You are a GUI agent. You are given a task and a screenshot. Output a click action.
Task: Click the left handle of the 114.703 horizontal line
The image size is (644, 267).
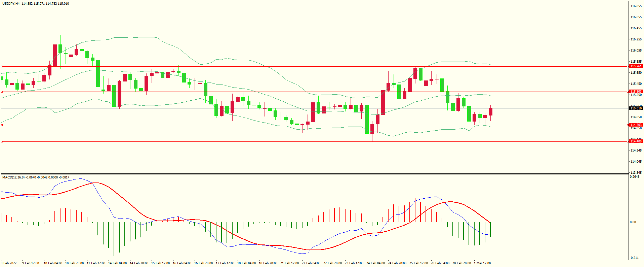[x=2, y=125]
